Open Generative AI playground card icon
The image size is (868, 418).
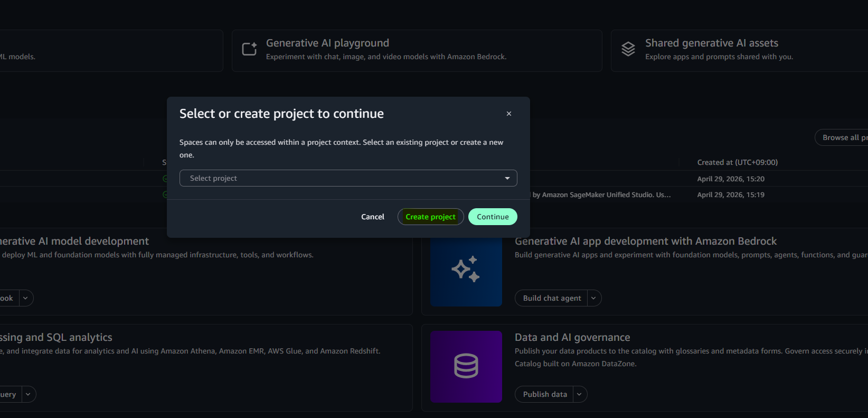coord(249,49)
